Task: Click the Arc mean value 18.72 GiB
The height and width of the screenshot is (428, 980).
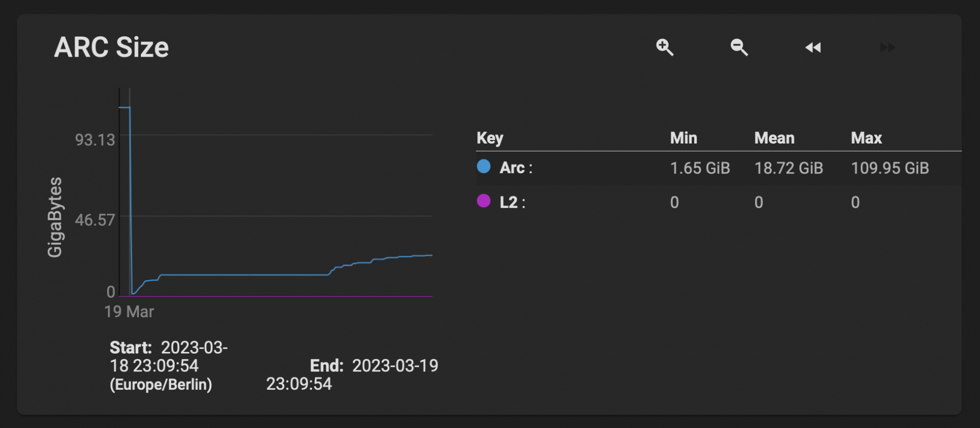Action: pos(789,168)
